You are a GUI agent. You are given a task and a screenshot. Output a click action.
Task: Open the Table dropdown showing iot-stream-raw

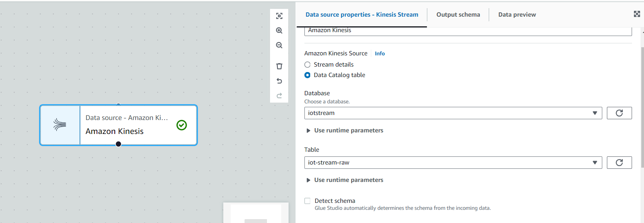coord(453,163)
